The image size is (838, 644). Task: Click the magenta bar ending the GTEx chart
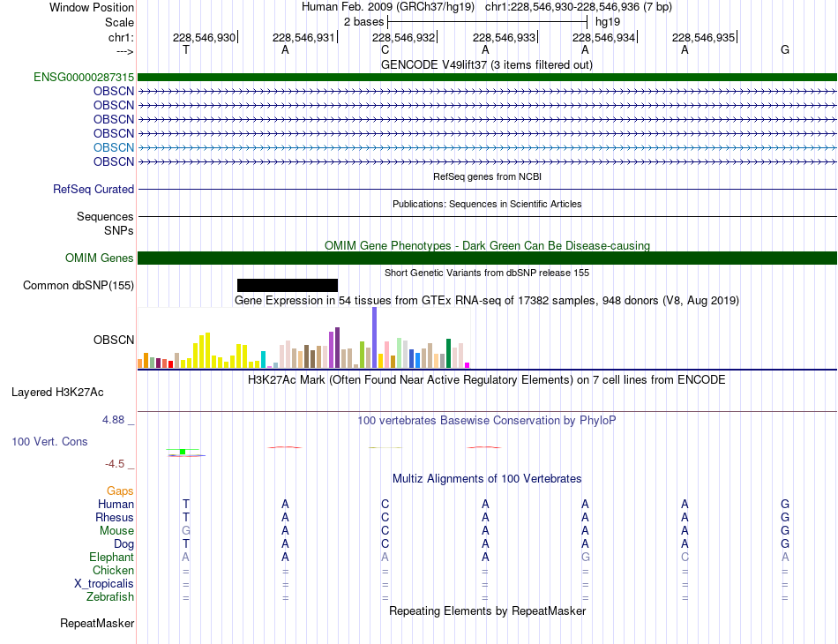tap(467, 365)
